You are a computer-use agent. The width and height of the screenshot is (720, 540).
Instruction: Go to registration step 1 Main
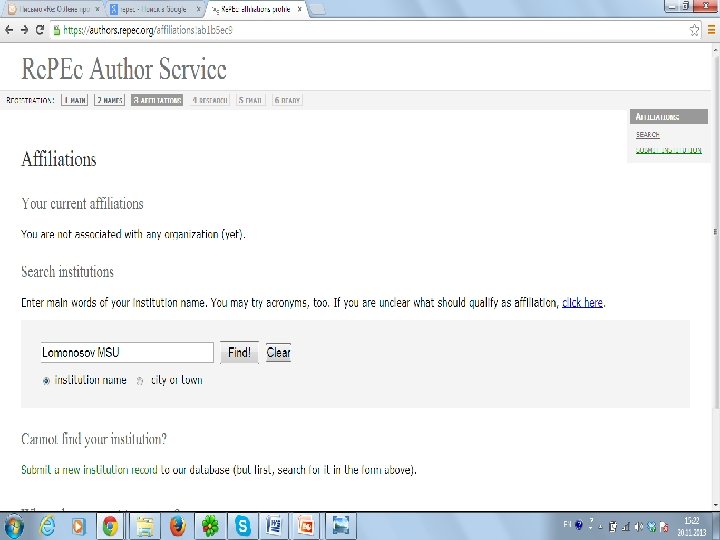click(x=74, y=100)
